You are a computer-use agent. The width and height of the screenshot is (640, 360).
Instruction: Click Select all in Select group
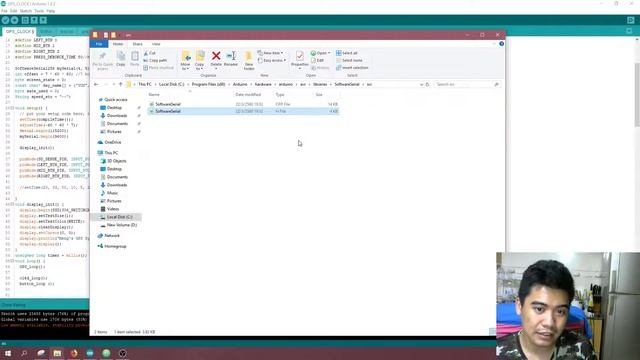point(347,53)
